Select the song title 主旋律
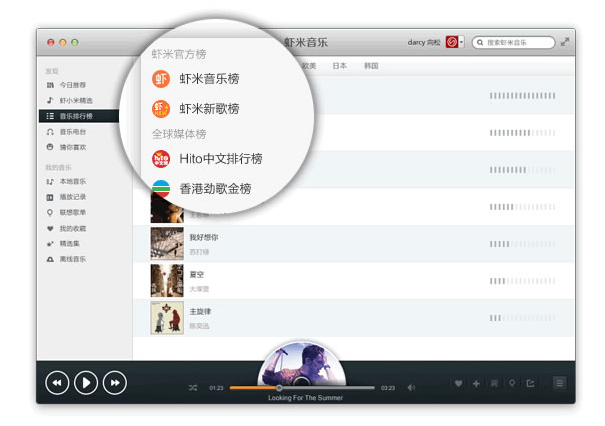Viewport: 605px width, 426px height. (x=200, y=311)
